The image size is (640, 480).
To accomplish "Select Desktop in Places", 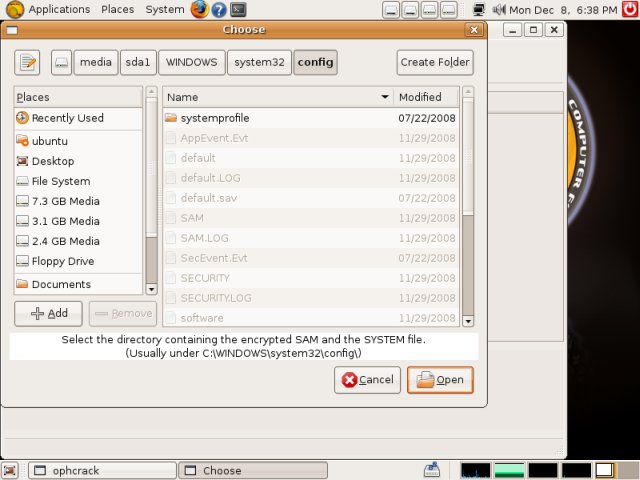I will (78, 161).
